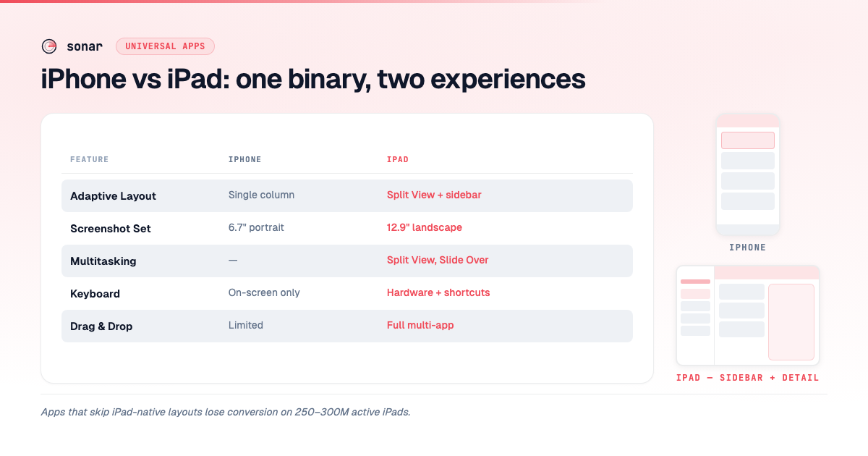Image resolution: width=868 pixels, height=456 pixels.
Task: Click the IPHONE column header
Action: click(245, 159)
